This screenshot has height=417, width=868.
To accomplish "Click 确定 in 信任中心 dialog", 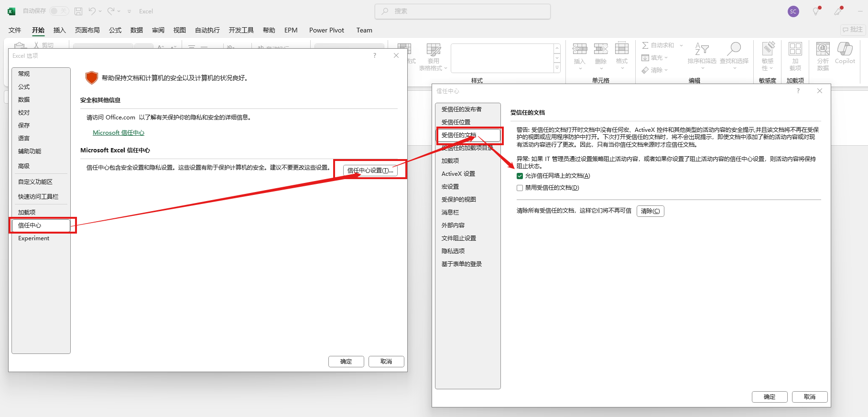I will (770, 396).
